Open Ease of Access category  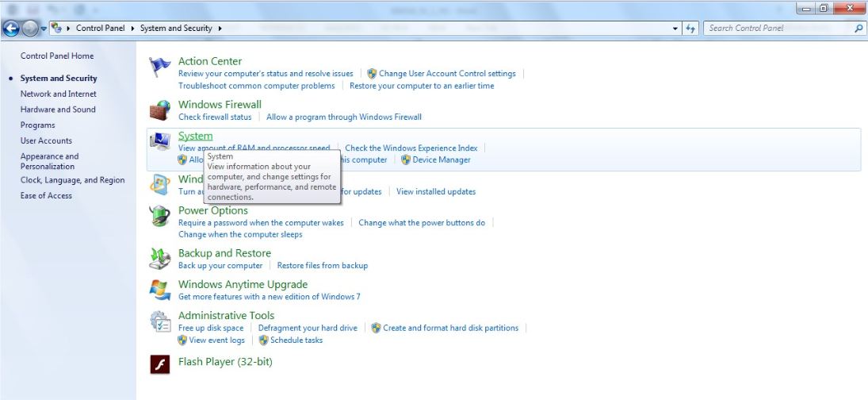pos(46,195)
